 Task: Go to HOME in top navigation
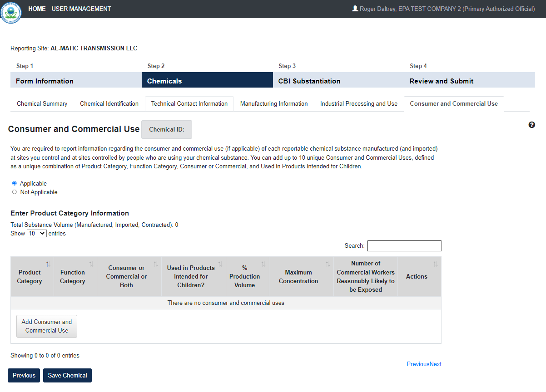[37, 9]
